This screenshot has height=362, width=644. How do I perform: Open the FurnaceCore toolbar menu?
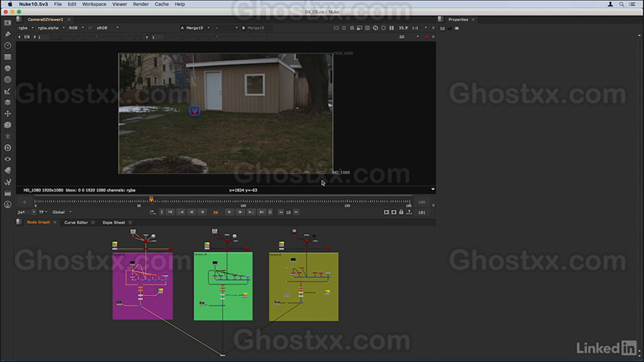click(7, 204)
